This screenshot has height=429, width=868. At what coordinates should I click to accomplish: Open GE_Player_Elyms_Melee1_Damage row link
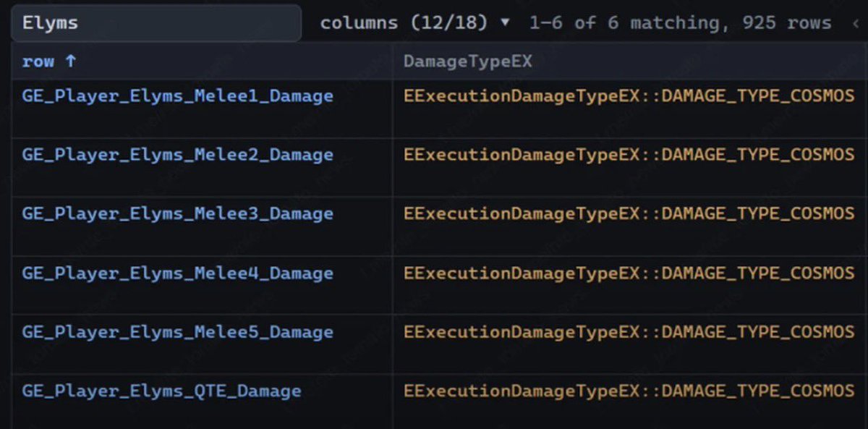click(x=177, y=95)
